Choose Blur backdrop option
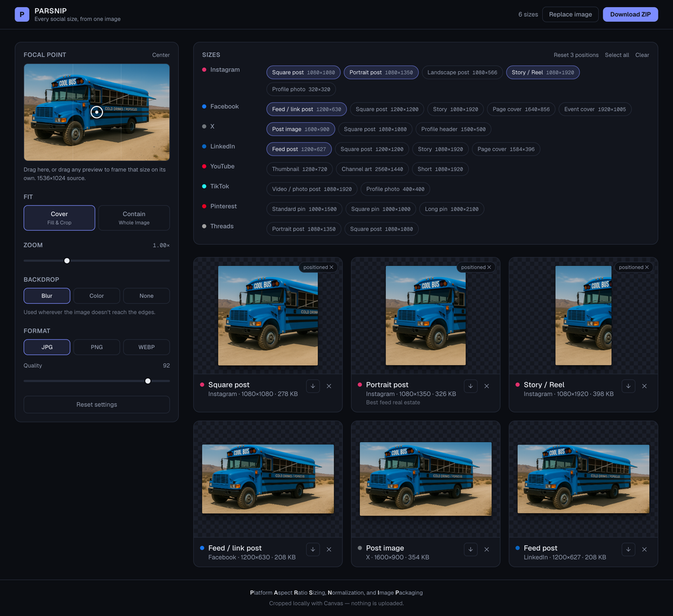 (x=47, y=296)
